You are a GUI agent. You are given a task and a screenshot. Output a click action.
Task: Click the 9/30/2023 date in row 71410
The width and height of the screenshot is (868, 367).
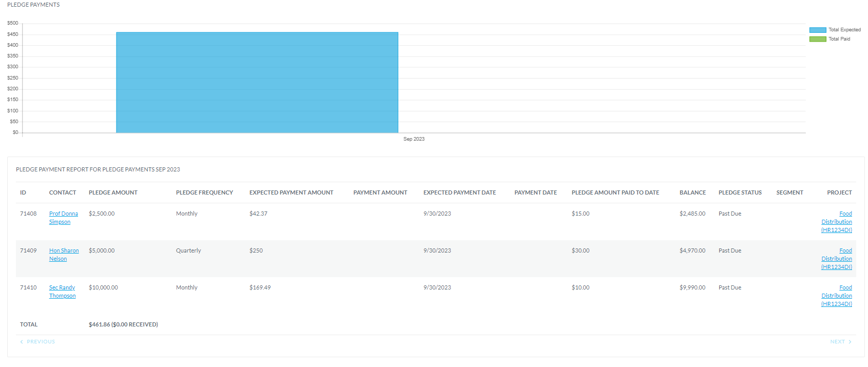coord(437,287)
